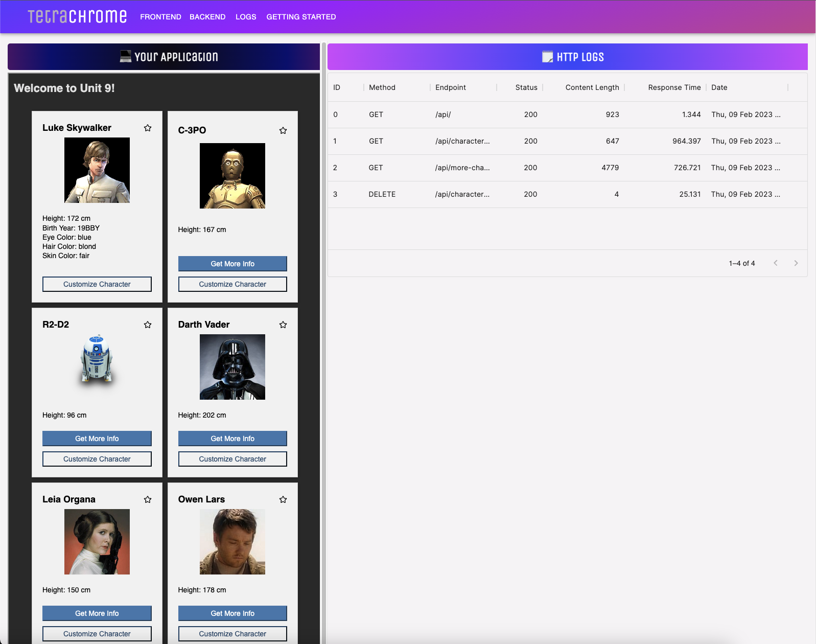This screenshot has width=816, height=644.
Task: Go to previous page of HTTP logs
Action: 776,263
